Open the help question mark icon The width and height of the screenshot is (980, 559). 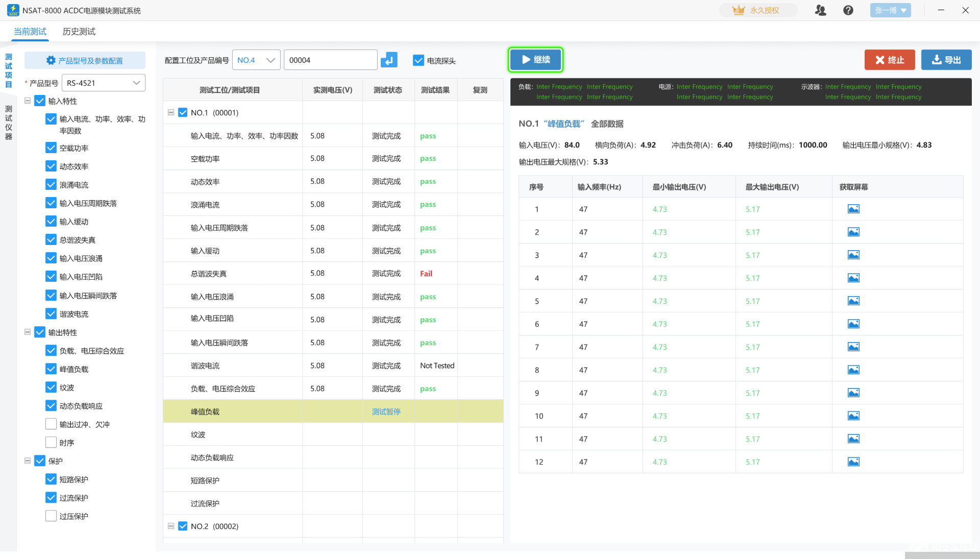click(x=848, y=10)
